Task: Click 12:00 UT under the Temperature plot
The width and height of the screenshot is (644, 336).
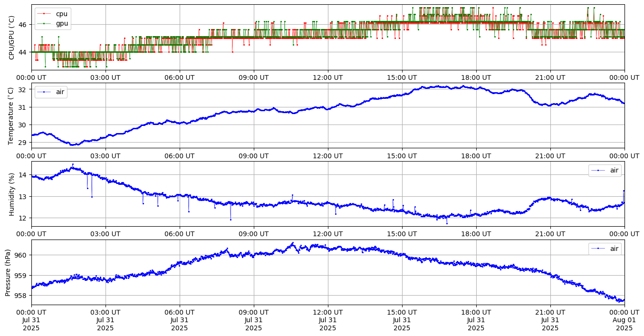Action: tap(328, 156)
